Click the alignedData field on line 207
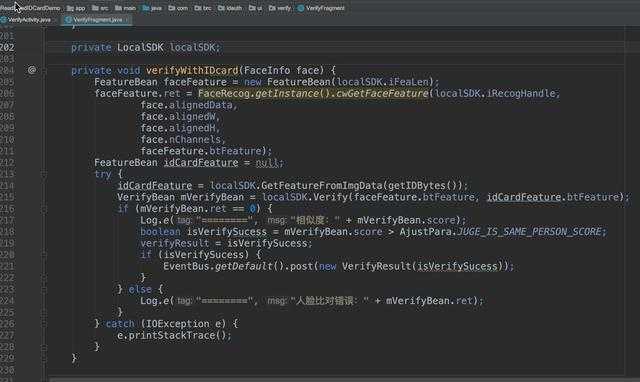The height and width of the screenshot is (382, 640). pyautogui.click(x=201, y=105)
